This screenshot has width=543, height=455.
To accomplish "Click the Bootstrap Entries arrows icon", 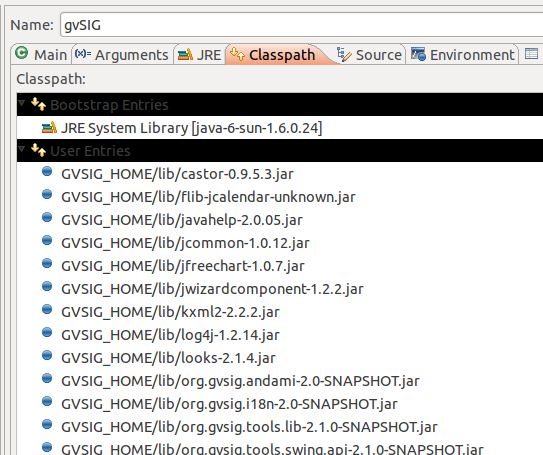I will coord(38,104).
